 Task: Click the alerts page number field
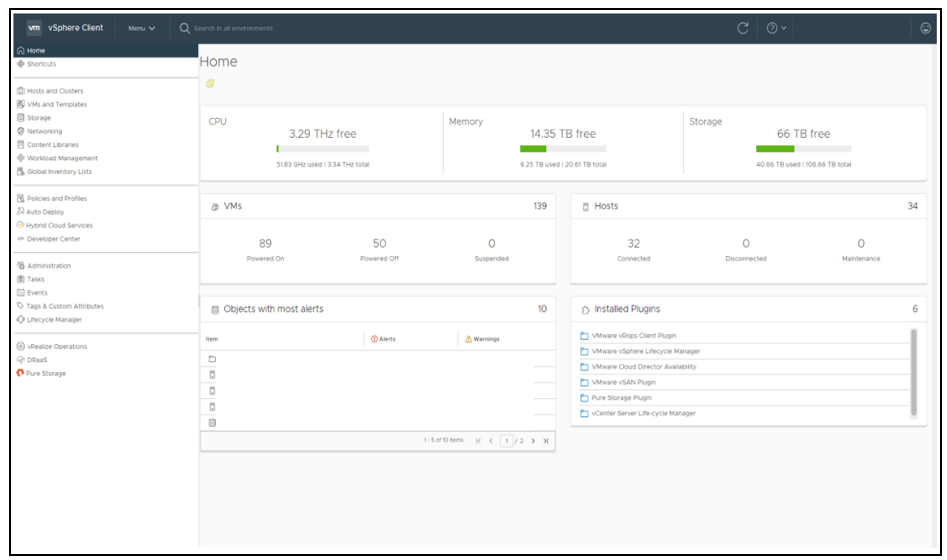point(507,440)
